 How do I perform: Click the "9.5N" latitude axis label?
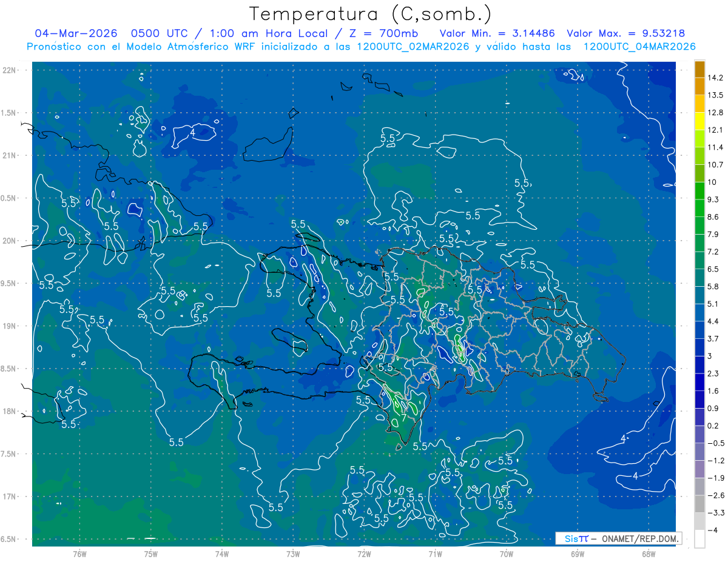[8, 284]
